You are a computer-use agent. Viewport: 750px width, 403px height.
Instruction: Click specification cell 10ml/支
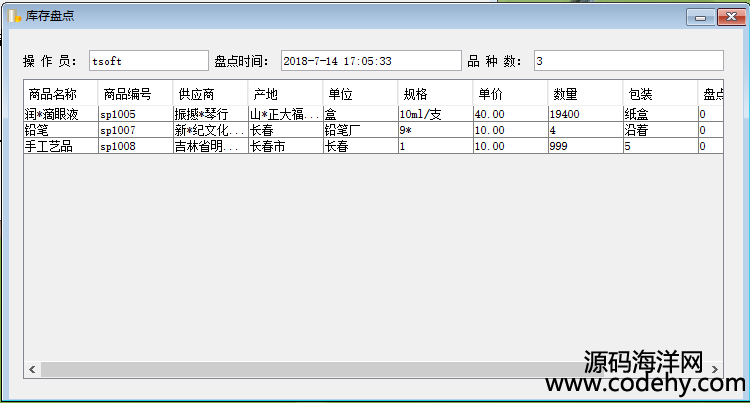coord(436,114)
